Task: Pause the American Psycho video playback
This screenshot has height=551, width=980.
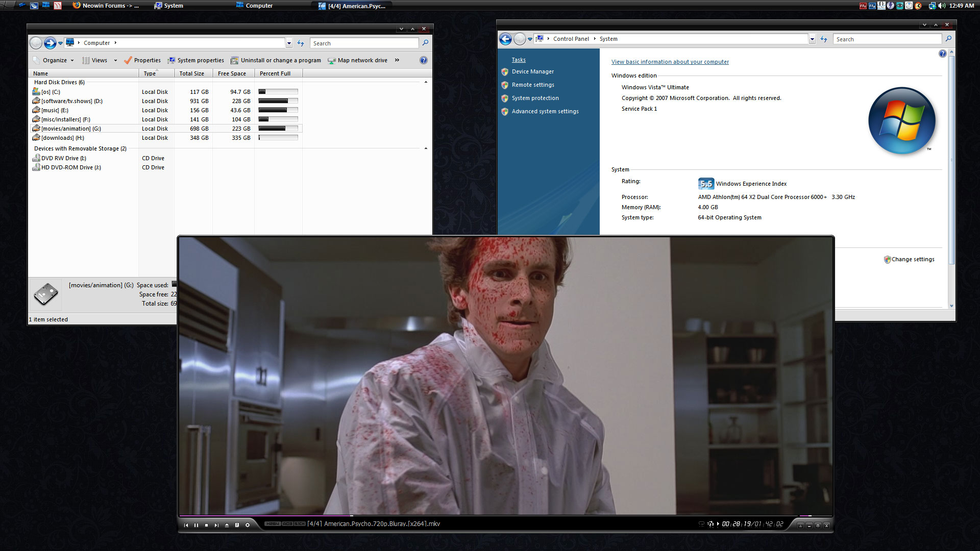Action: click(196, 525)
